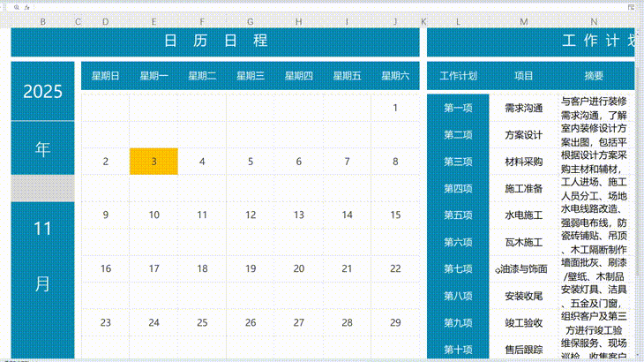The height and width of the screenshot is (362, 644).
Task: Click the 第一项 plan row label
Action: click(x=458, y=108)
